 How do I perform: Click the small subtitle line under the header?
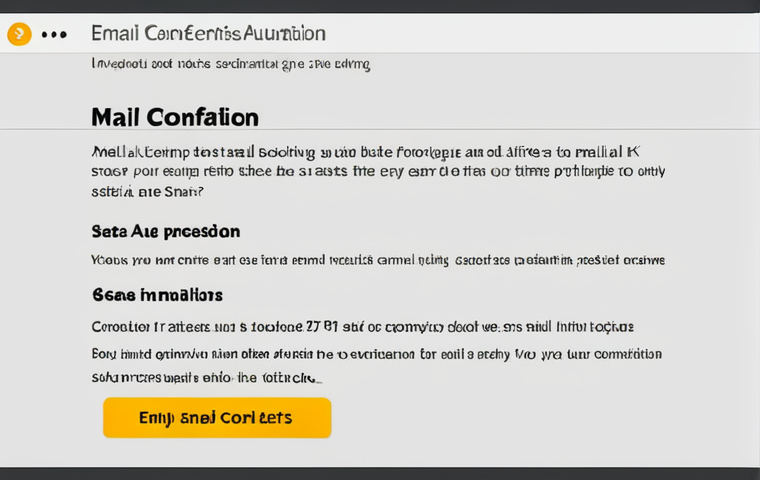pos(231,64)
